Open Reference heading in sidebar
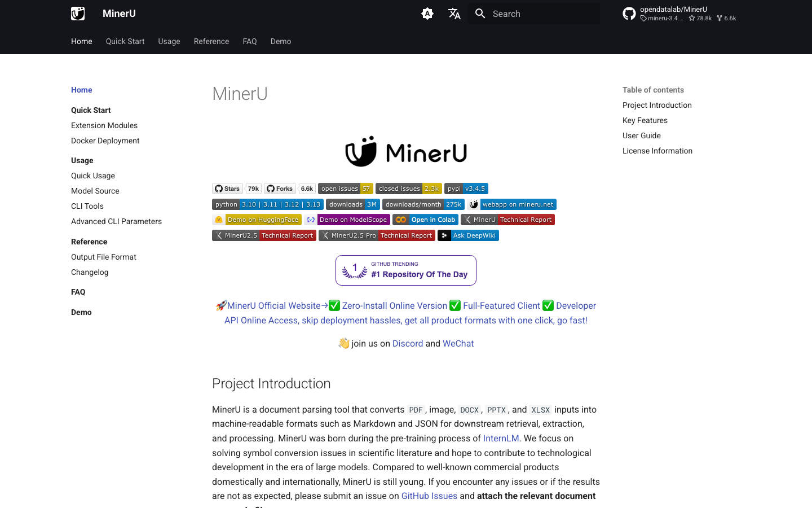The image size is (812, 508). point(89,242)
